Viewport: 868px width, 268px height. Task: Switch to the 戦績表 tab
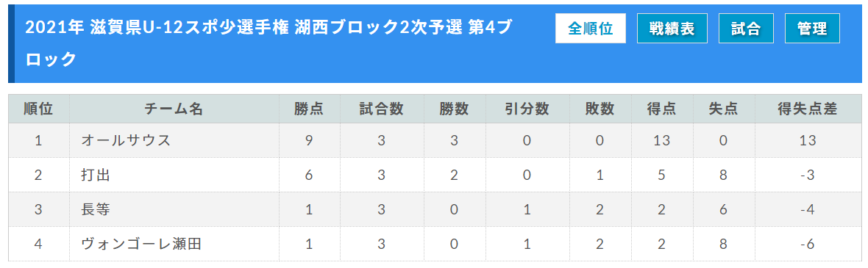672,29
